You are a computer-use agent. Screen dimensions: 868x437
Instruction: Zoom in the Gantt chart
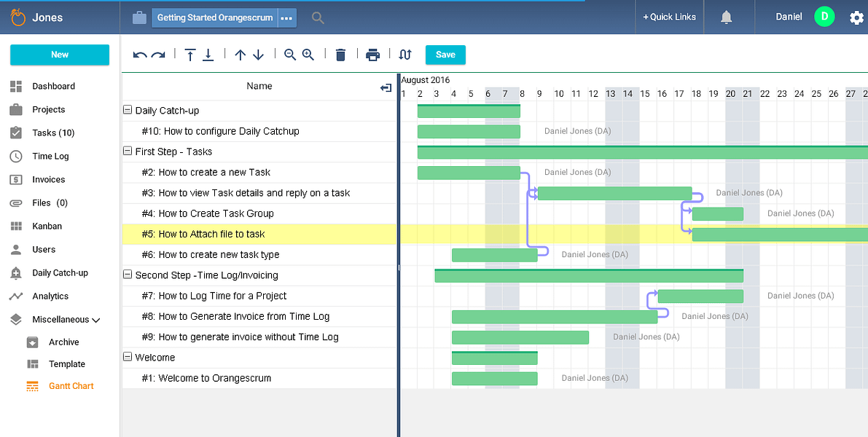point(308,54)
